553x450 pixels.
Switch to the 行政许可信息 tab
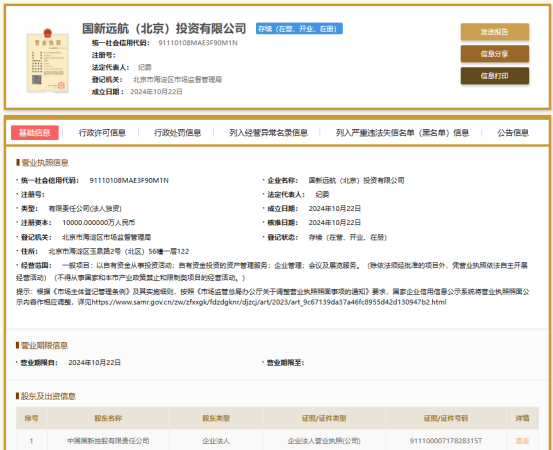(102, 133)
